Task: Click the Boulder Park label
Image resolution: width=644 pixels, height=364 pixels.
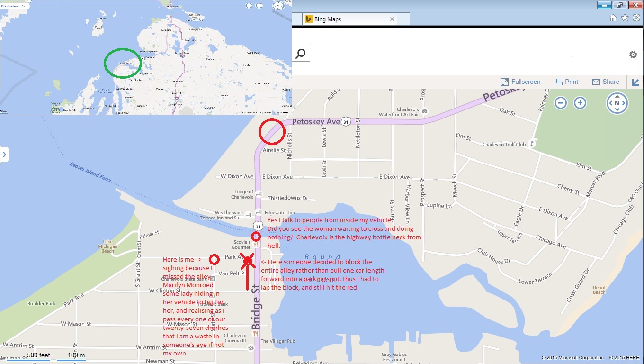Action: (42, 304)
